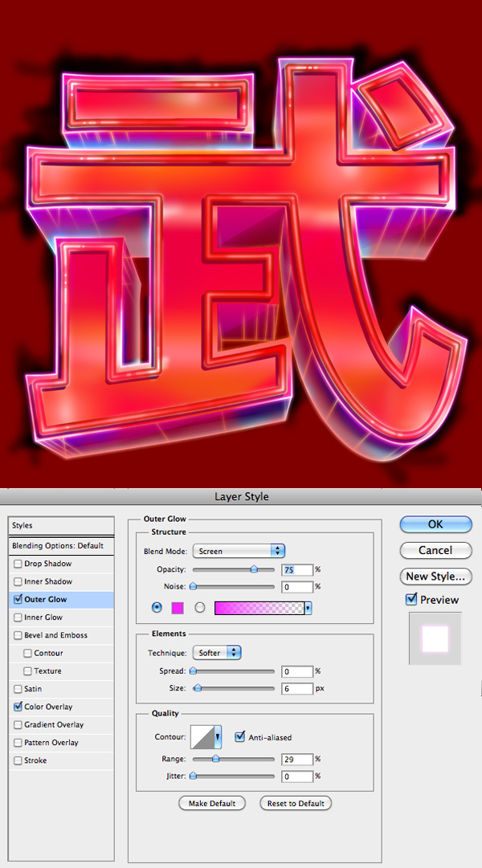482x868 pixels.
Task: Select the Styles list header
Action: coord(61,526)
